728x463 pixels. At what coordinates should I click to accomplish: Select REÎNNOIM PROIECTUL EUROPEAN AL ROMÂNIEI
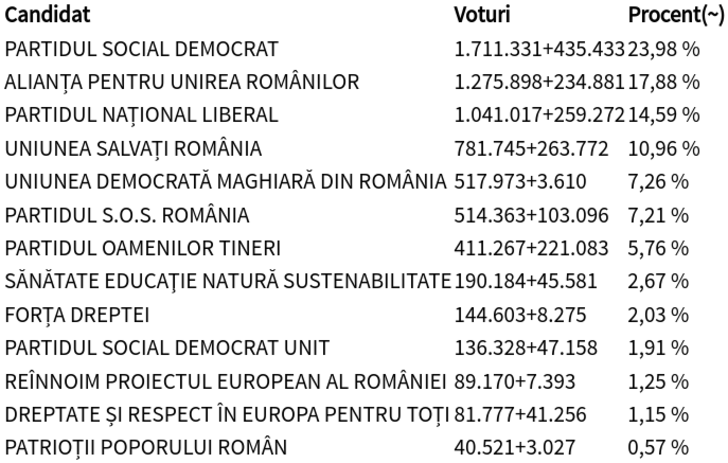[225, 381]
